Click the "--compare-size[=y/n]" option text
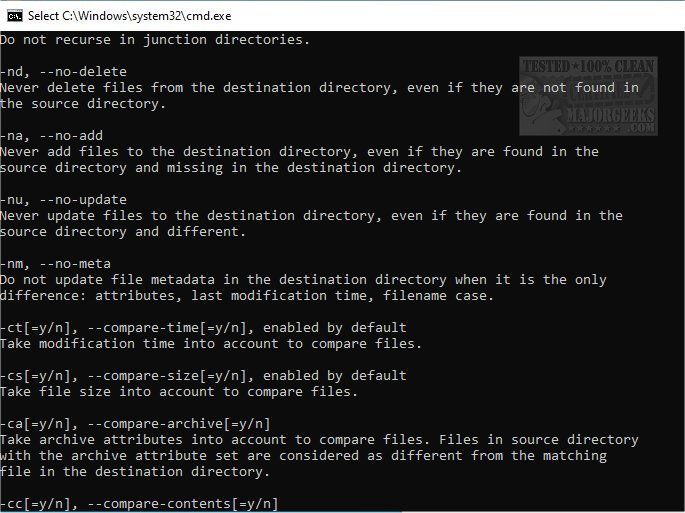This screenshot has width=685, height=513. tap(166, 375)
